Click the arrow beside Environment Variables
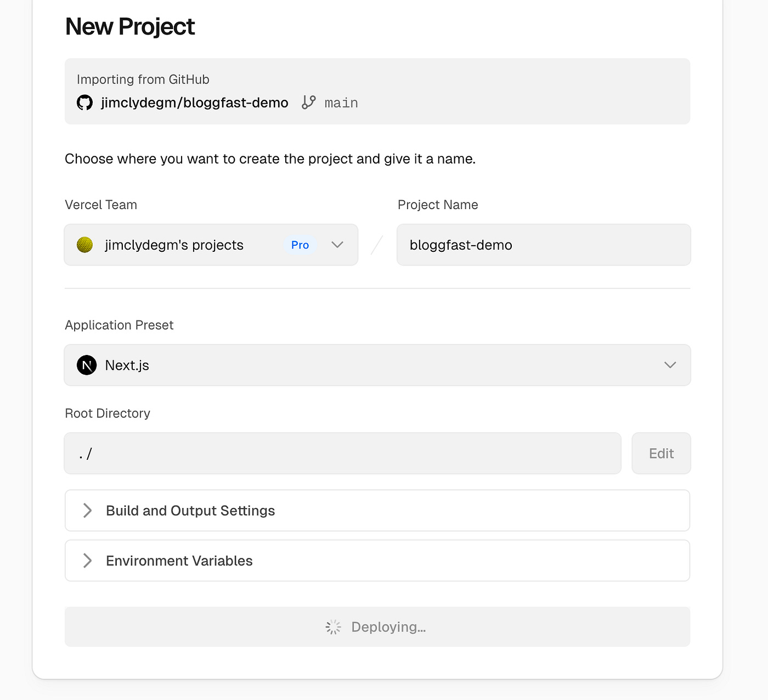The image size is (768, 700). coord(87,560)
